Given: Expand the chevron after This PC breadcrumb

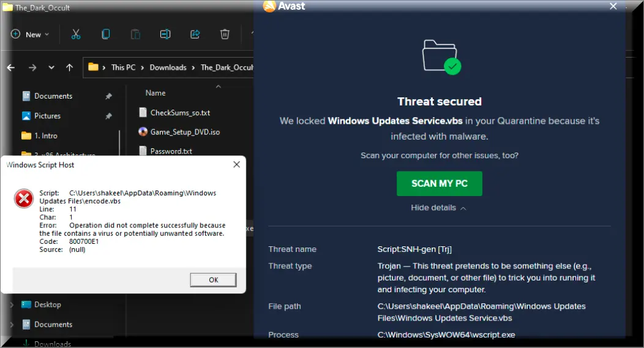Looking at the screenshot, I should tap(143, 68).
